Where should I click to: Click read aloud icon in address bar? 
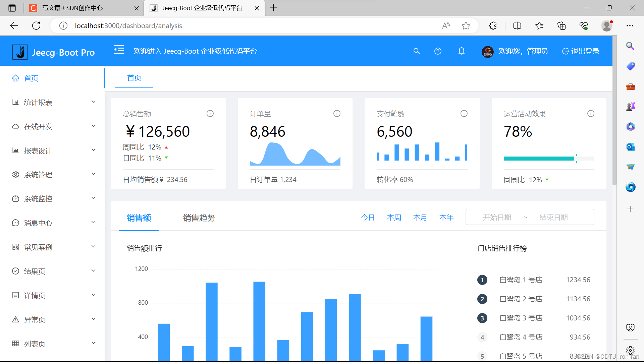pyautogui.click(x=446, y=26)
